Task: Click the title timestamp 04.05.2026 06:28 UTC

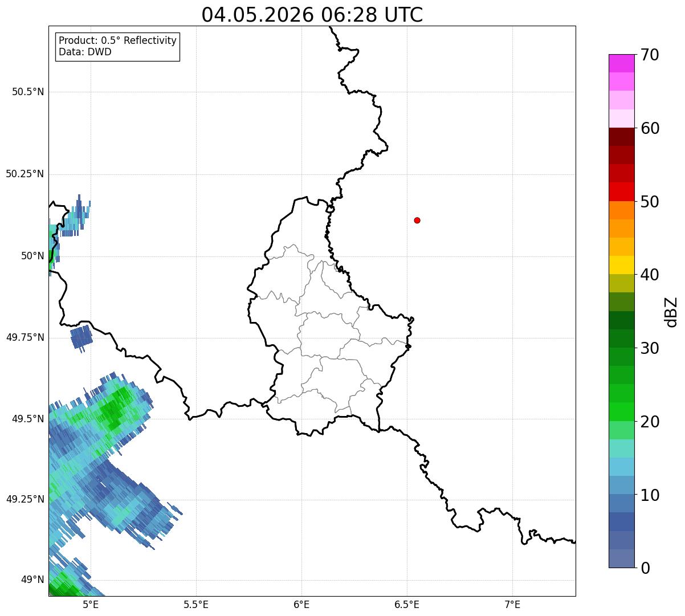Action: (312, 15)
